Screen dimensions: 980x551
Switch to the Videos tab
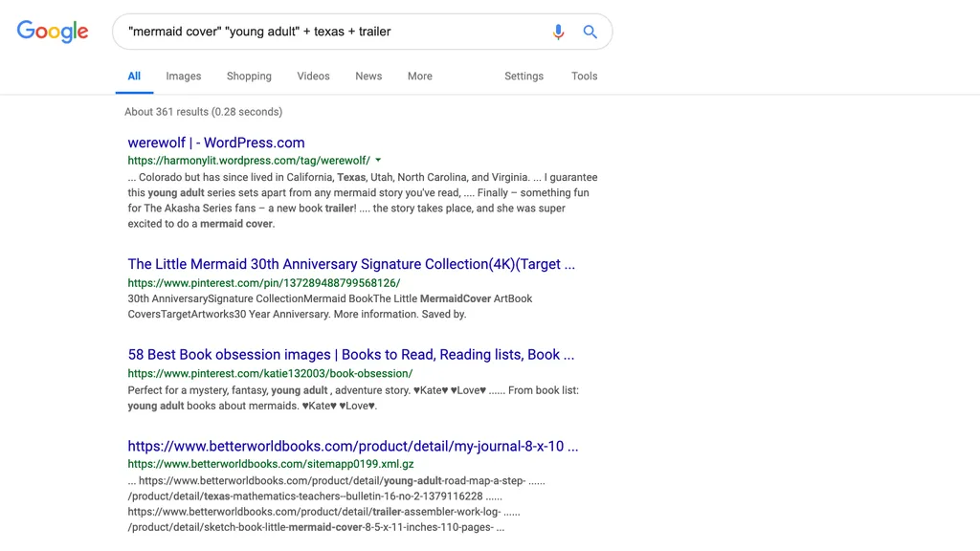tap(313, 77)
